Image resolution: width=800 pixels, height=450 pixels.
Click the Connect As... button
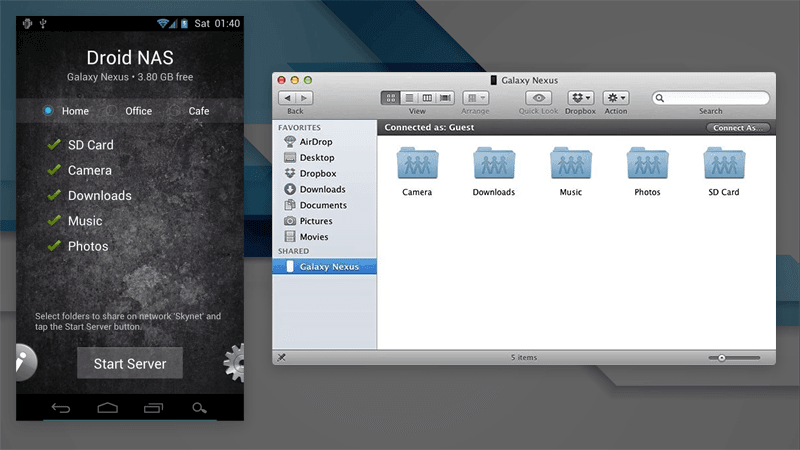[x=738, y=128]
